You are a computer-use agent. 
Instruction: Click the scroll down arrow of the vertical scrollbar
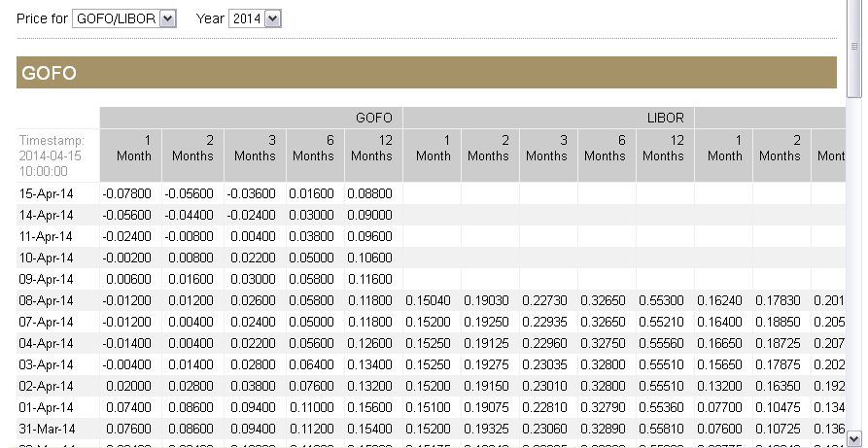[854, 438]
